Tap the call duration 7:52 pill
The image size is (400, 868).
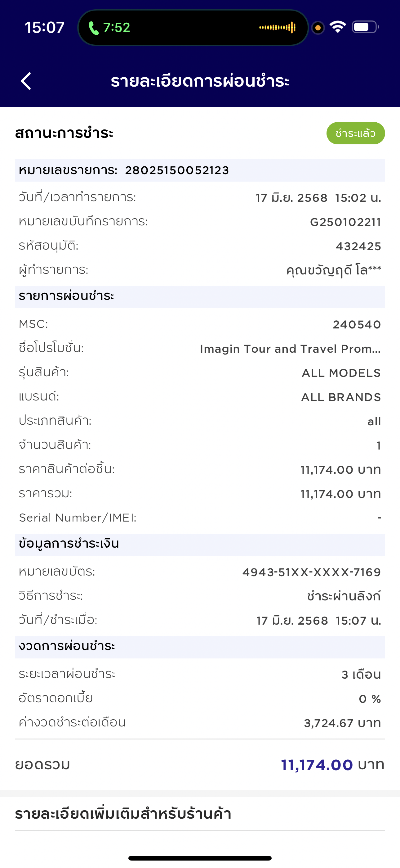[x=117, y=28]
